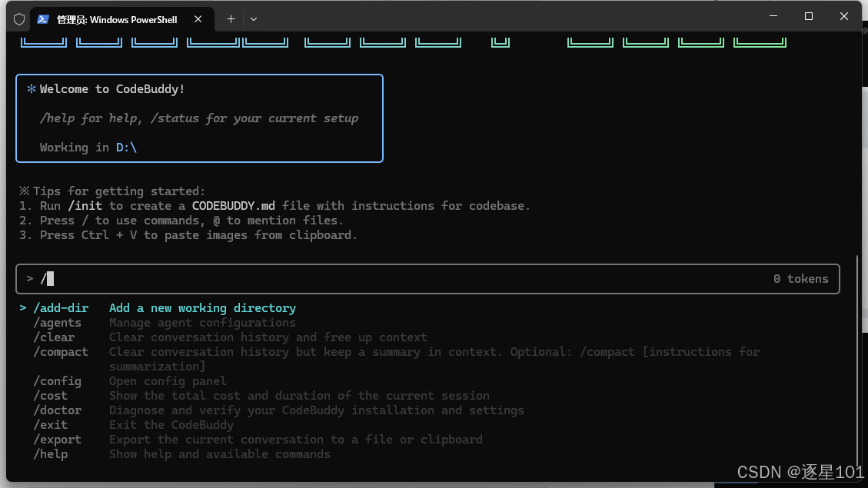Open a new terminal tab with the plus icon
Image resolution: width=868 pixels, height=488 pixels.
click(231, 18)
